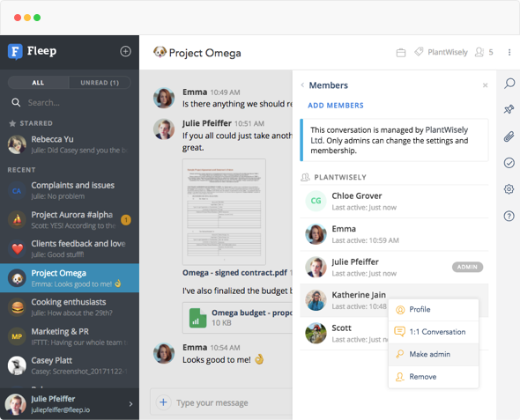Open the pinboard pin icon

pyautogui.click(x=509, y=109)
